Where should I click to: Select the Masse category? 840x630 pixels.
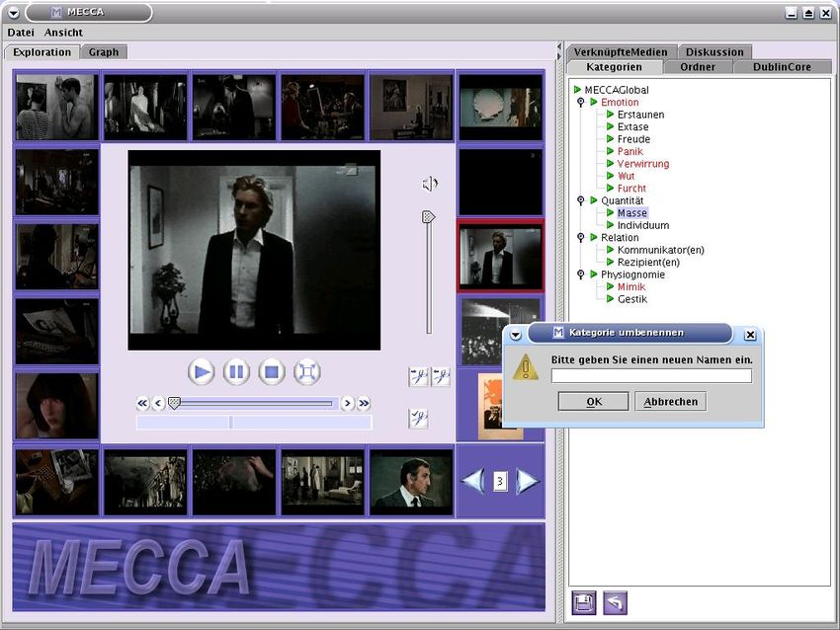tap(632, 212)
